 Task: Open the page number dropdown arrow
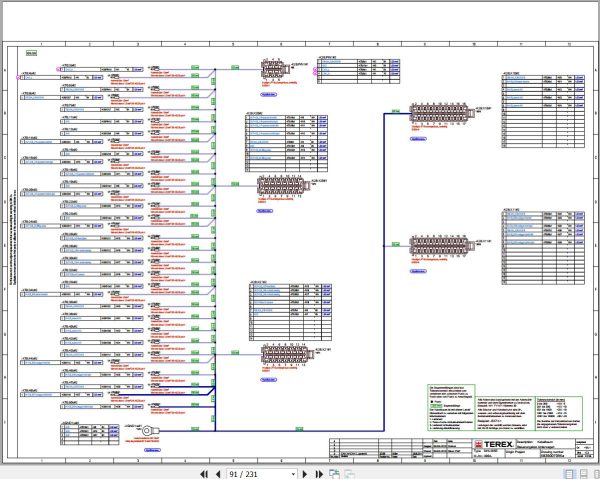coord(293,474)
